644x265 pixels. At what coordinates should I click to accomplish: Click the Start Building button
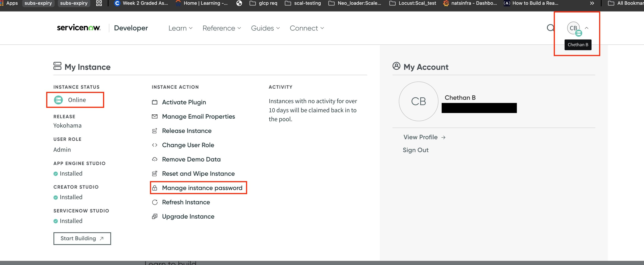point(82,238)
